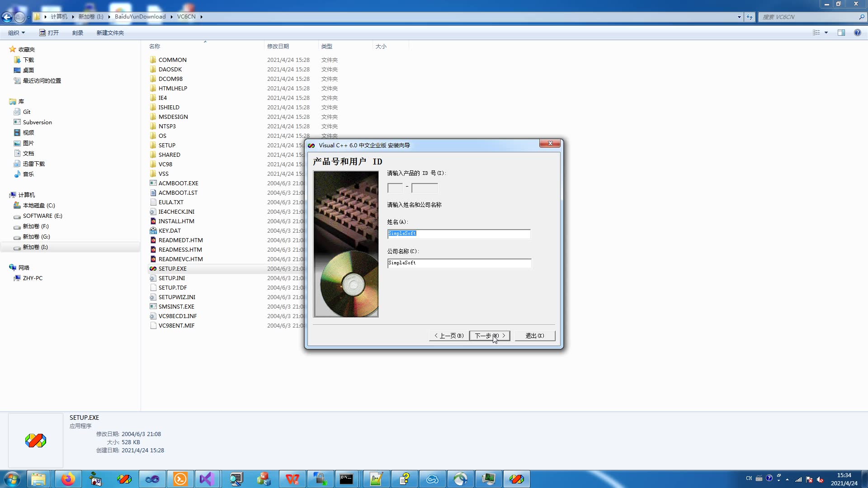Click the Windows Start orb
Image resolution: width=868 pixels, height=488 pixels.
click(12, 479)
